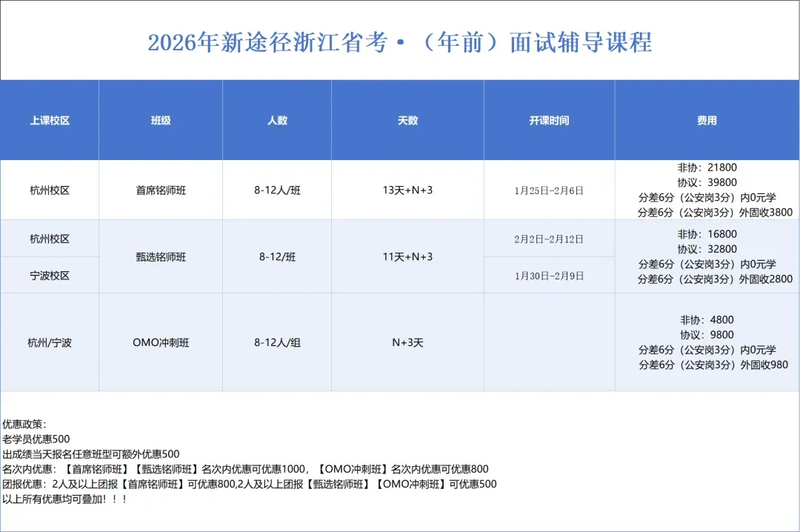The height and width of the screenshot is (532, 800).
Task: Click the 团报优惠 policy line
Action: click(250, 484)
